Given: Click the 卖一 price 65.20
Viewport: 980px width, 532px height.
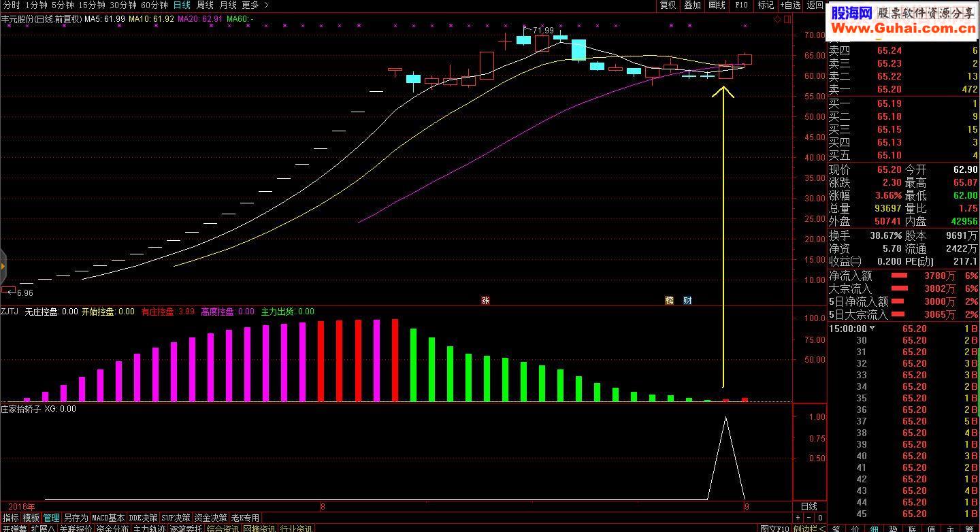Looking at the screenshot, I should (x=889, y=89).
